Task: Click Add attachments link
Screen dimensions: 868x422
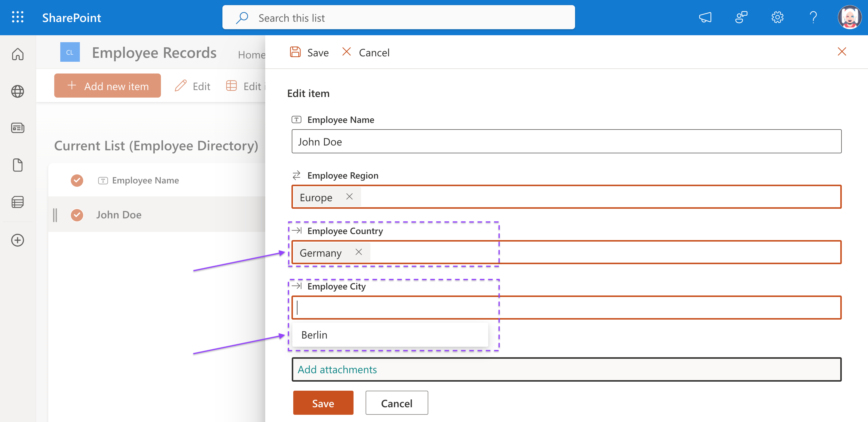Action: click(337, 370)
